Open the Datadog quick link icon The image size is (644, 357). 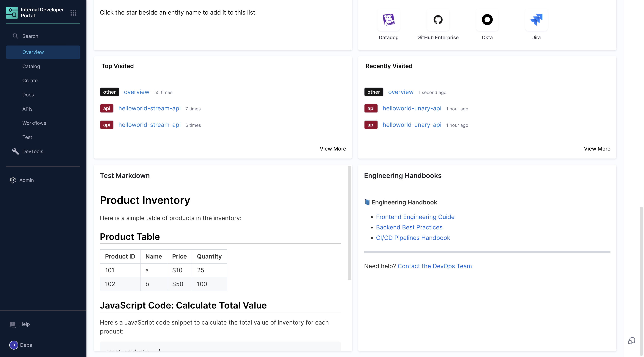[389, 20]
